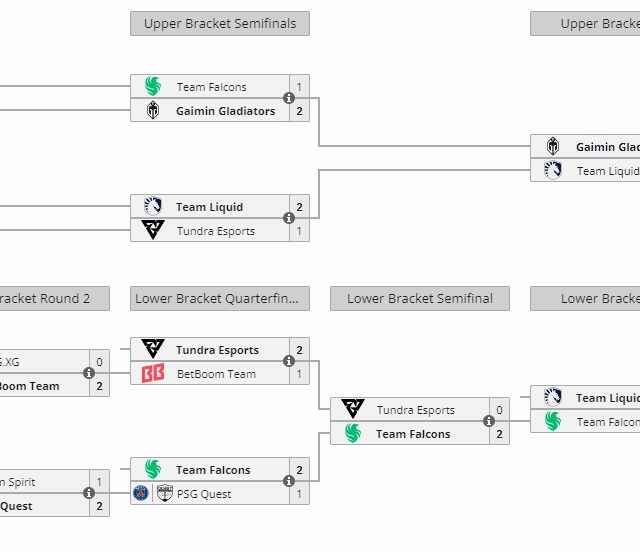Click Team Falcons logo in Upper Bracket Semifinals
The image size is (640, 552).
(153, 87)
